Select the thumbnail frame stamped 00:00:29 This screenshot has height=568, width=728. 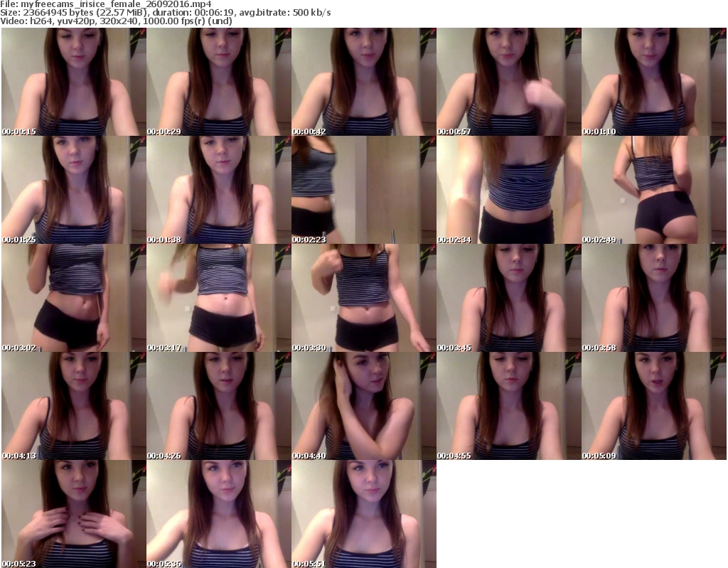(219, 82)
